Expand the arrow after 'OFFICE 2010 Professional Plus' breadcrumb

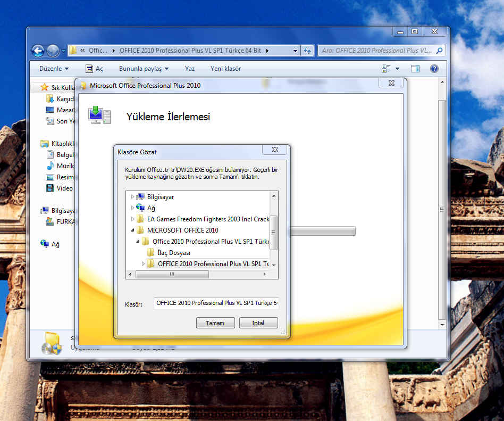click(267, 51)
